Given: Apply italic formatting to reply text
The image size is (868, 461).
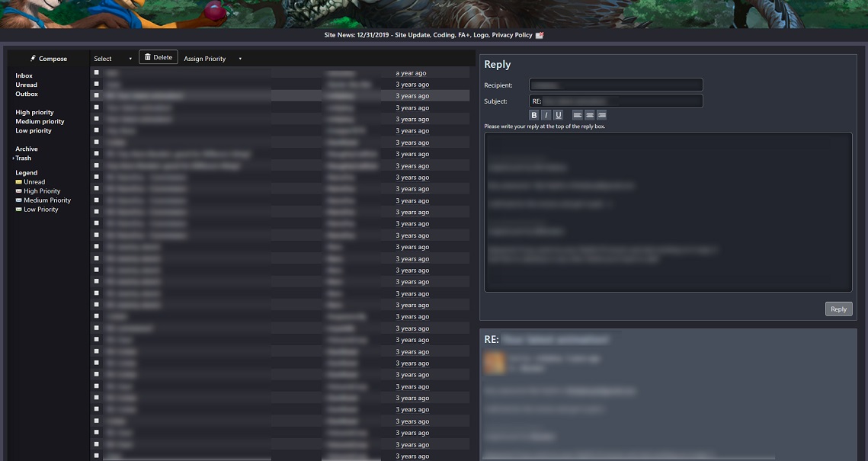Looking at the screenshot, I should pos(546,114).
